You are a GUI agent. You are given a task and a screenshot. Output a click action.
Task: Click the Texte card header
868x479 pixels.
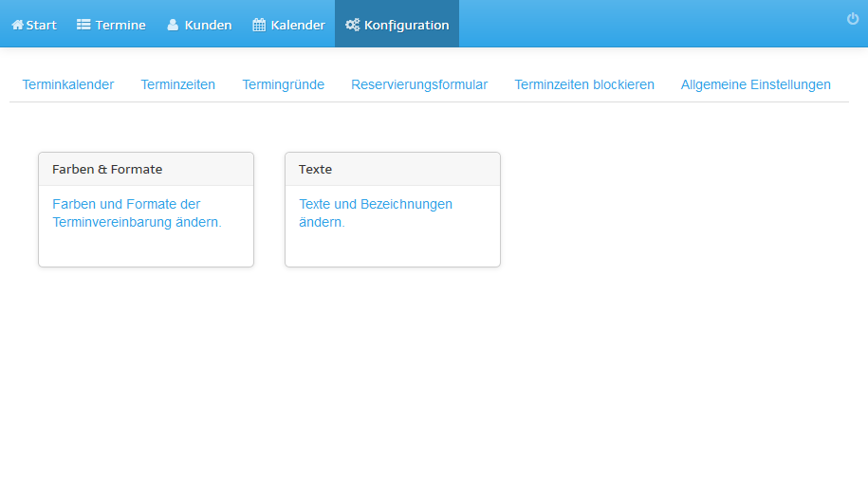click(393, 170)
